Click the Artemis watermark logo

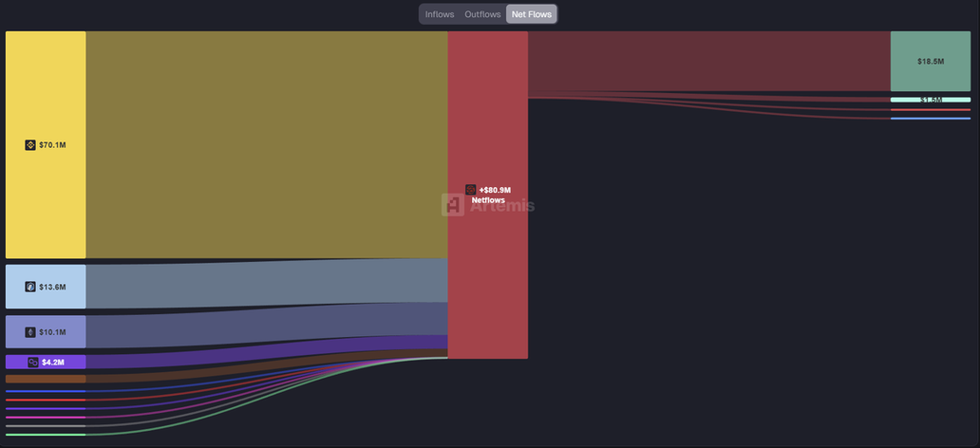coord(454,205)
